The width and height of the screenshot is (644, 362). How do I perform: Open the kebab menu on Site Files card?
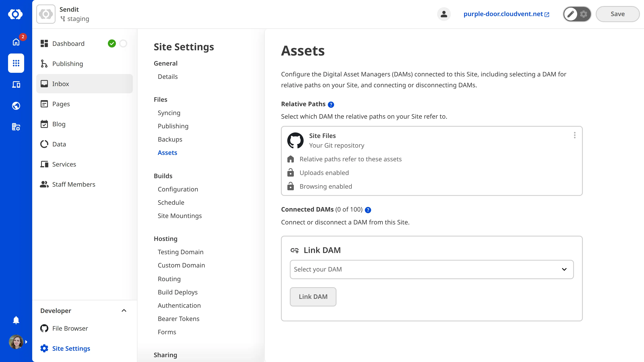tap(575, 135)
